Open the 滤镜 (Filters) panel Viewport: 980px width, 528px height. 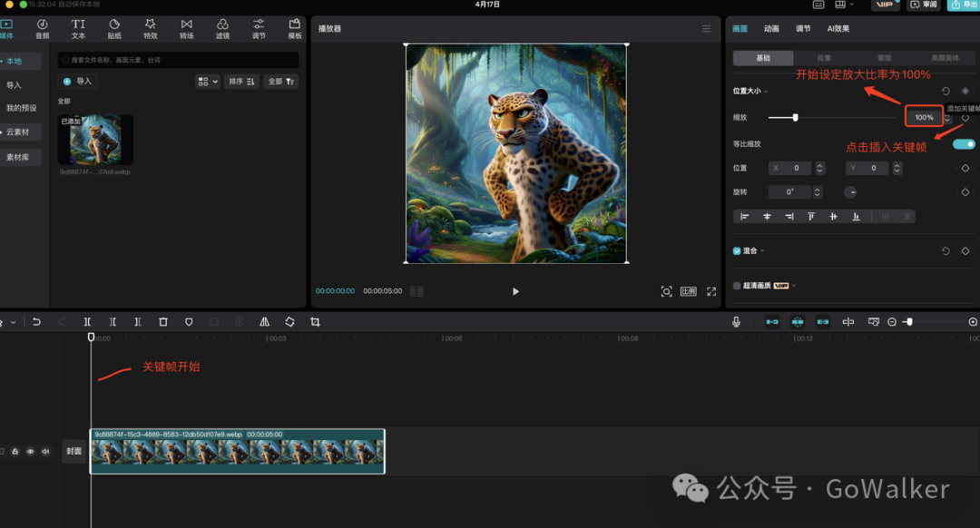click(x=222, y=28)
